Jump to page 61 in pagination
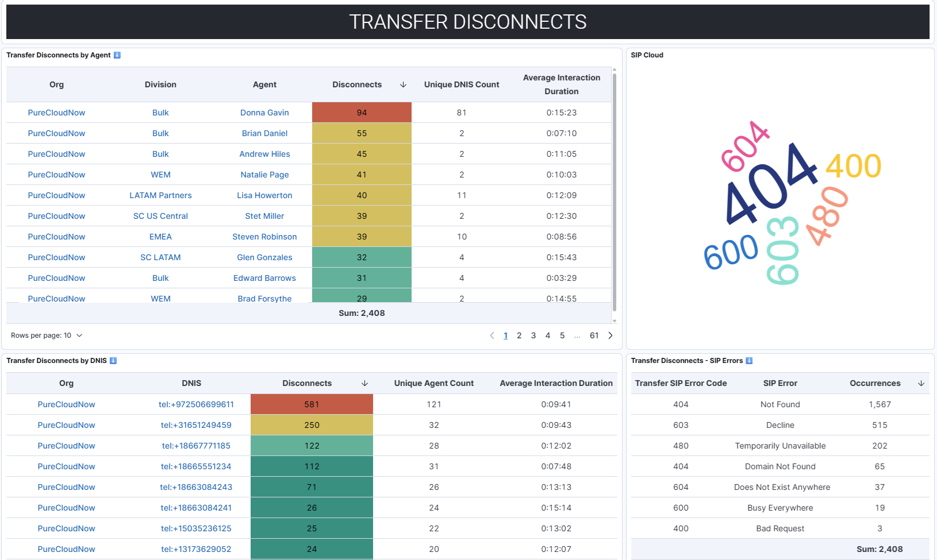The height and width of the screenshot is (560, 937). (594, 335)
